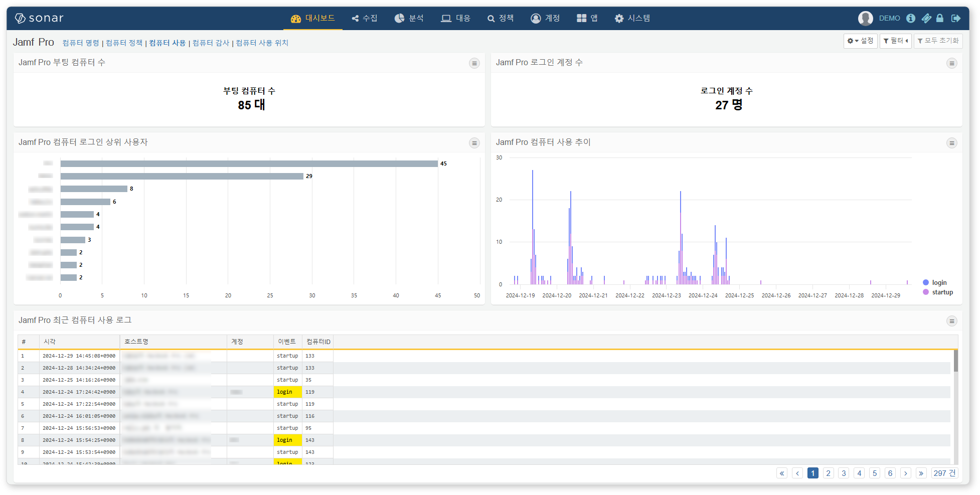Click the ticket/license icon in header

click(x=926, y=18)
